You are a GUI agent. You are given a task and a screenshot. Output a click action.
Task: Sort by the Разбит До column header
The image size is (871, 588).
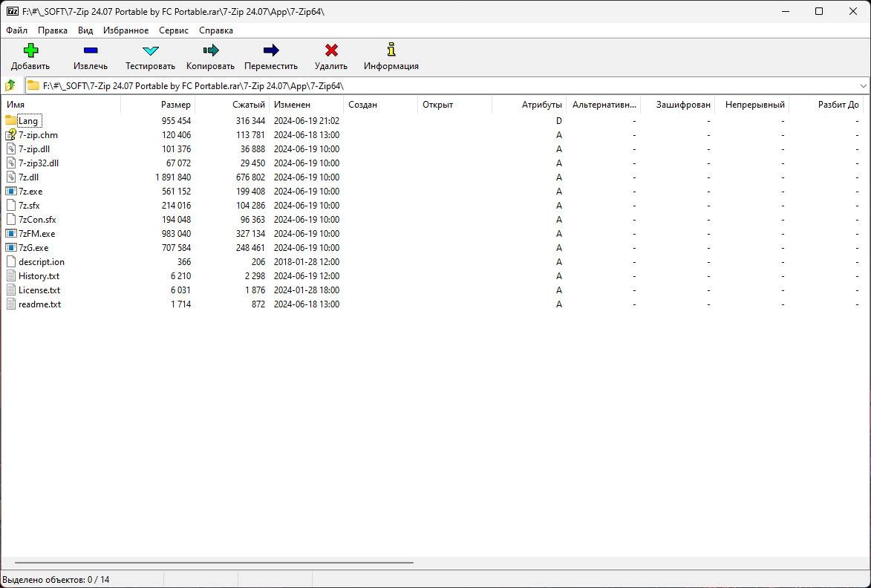pyautogui.click(x=826, y=105)
